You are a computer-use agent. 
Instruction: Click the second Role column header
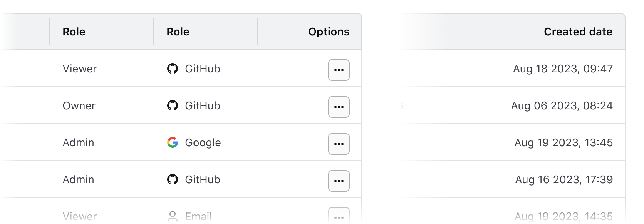click(x=178, y=32)
